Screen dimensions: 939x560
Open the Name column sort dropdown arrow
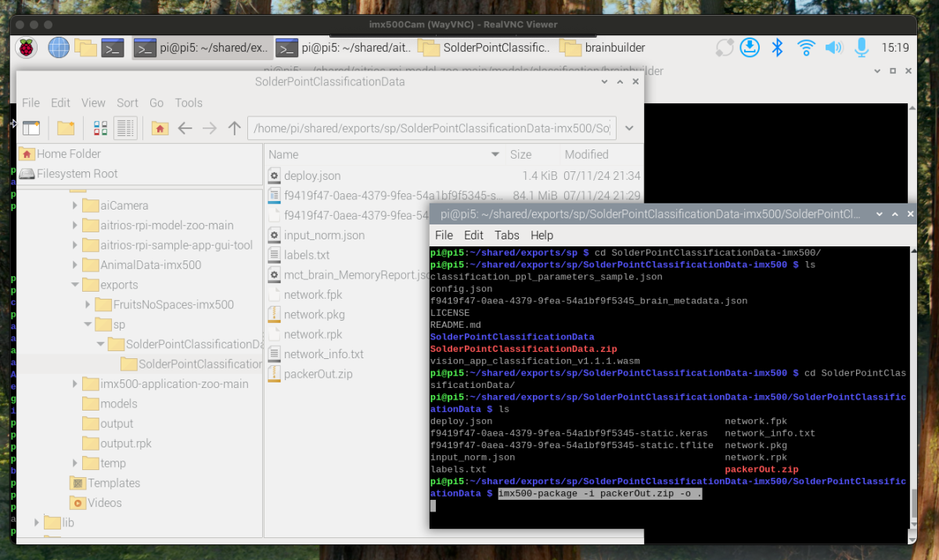pos(495,155)
